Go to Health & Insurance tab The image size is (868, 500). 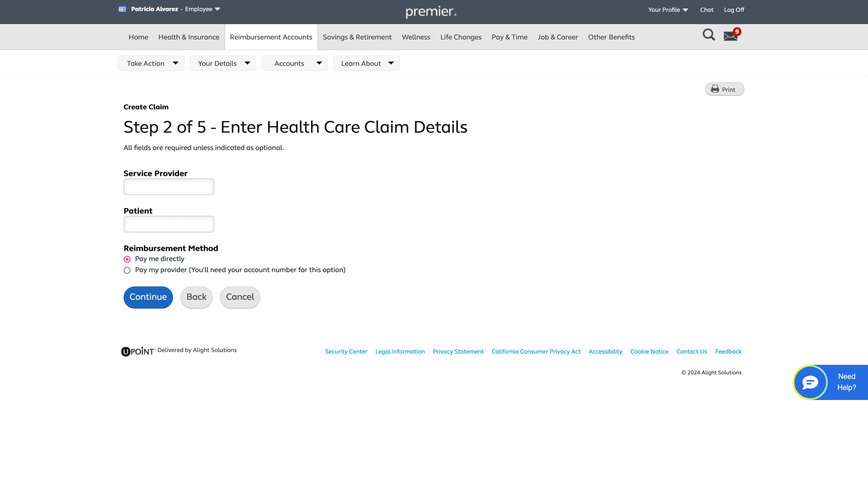click(189, 37)
